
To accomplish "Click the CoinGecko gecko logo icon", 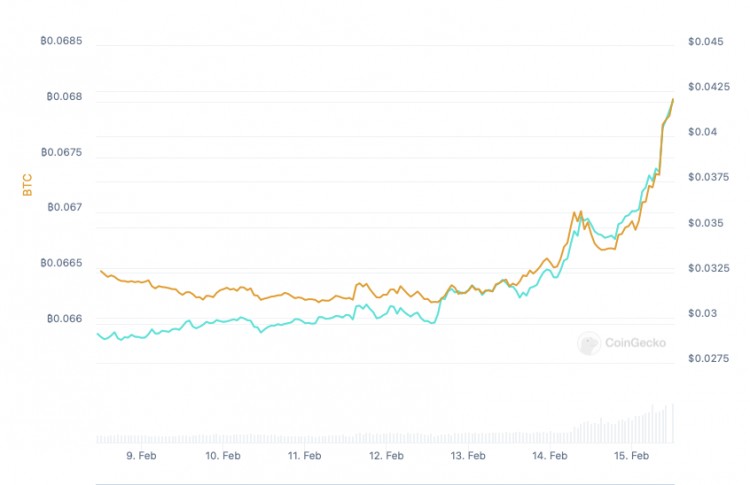I will coord(589,343).
